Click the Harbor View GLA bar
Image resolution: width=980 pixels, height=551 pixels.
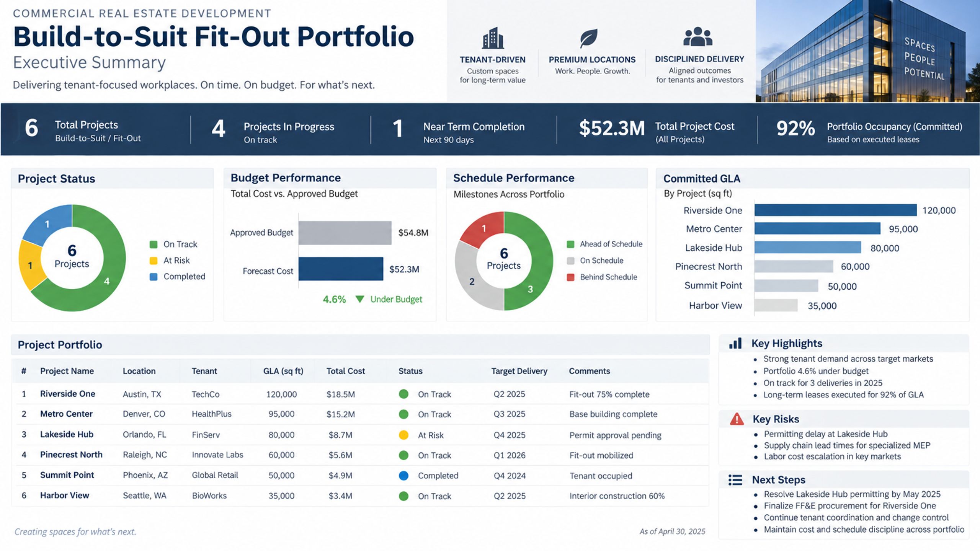point(776,305)
